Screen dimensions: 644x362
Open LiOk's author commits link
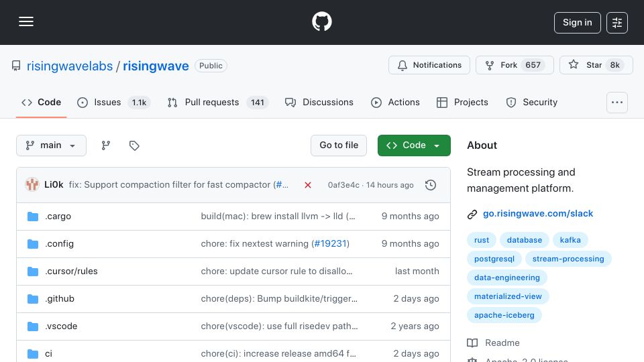[x=54, y=185]
